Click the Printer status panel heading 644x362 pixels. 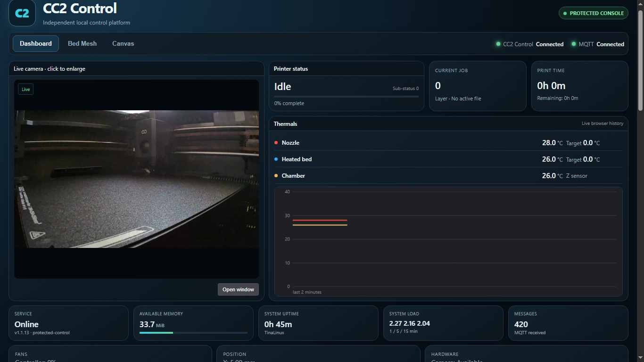(291, 69)
